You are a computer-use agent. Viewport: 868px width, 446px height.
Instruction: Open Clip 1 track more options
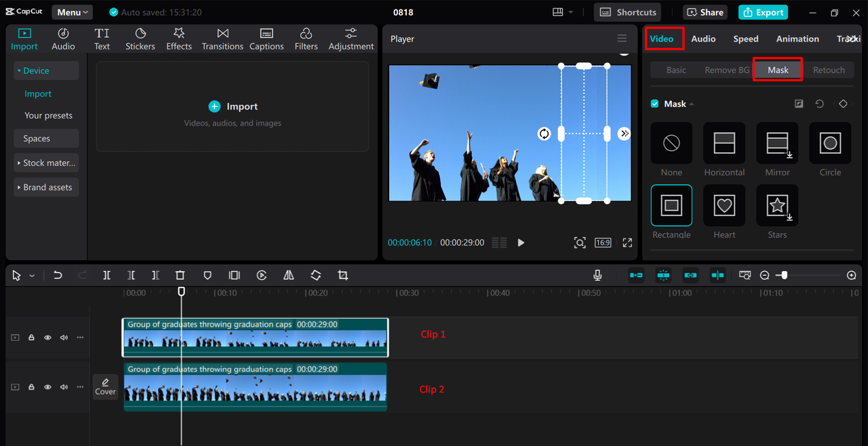80,338
